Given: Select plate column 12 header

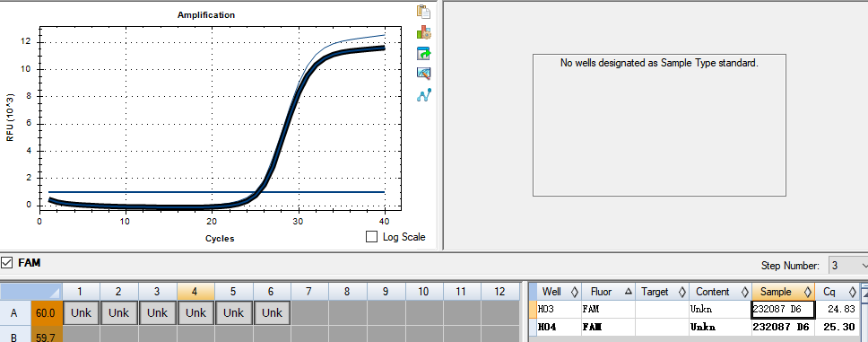Looking at the screenshot, I should coord(499,291).
